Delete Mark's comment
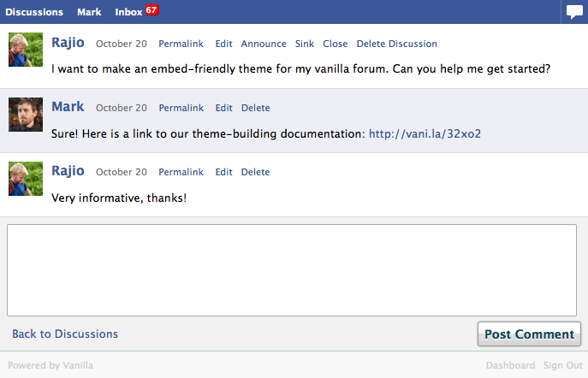This screenshot has height=378, width=588. pyautogui.click(x=255, y=108)
